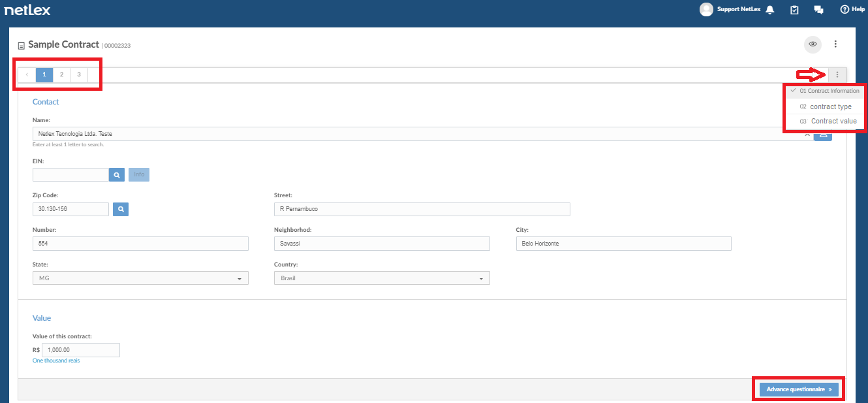
Task: Open the chat messages icon
Action: click(x=818, y=10)
